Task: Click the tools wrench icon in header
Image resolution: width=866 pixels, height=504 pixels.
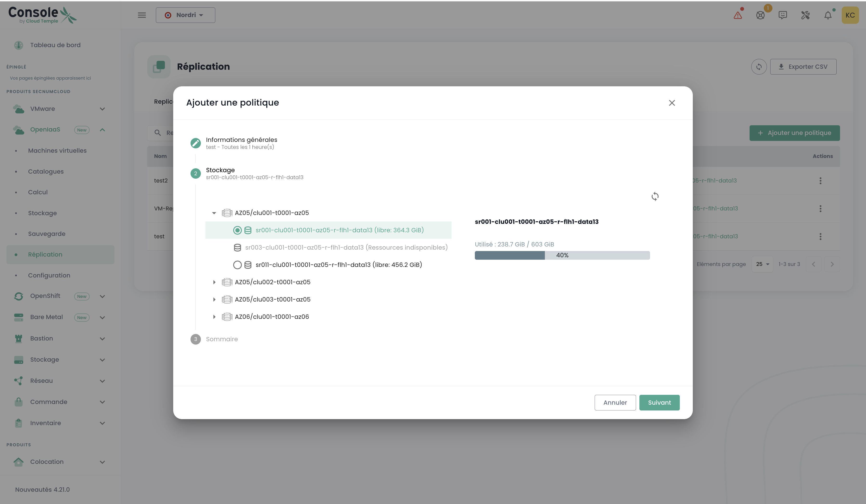Action: pos(805,15)
